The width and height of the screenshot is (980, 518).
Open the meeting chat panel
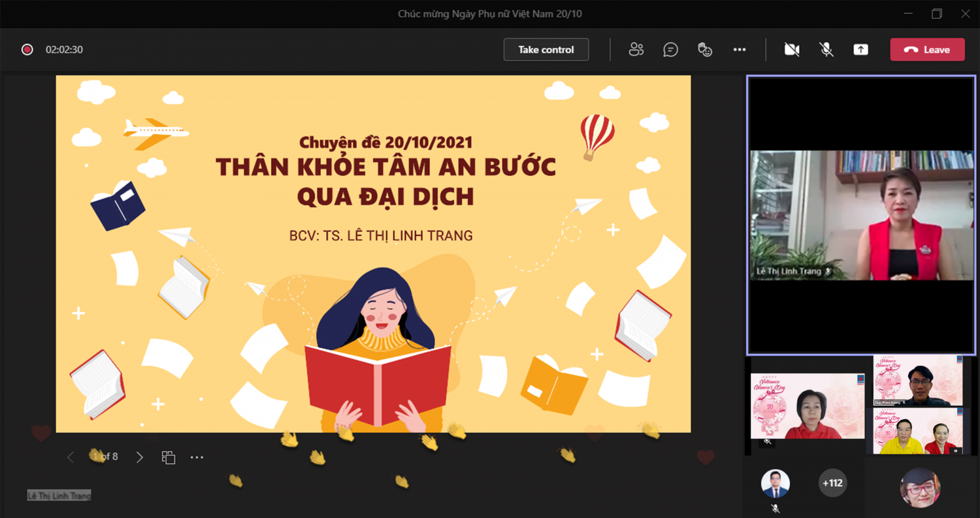[x=670, y=50]
